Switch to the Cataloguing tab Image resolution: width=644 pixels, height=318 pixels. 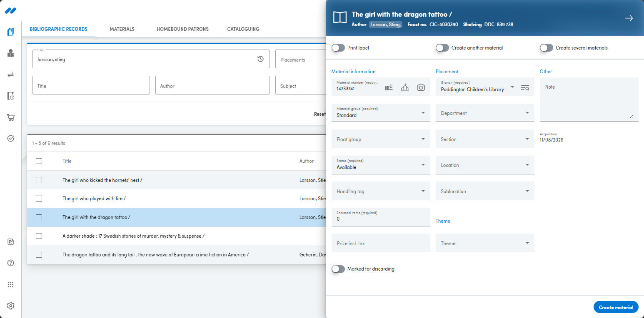tap(243, 29)
